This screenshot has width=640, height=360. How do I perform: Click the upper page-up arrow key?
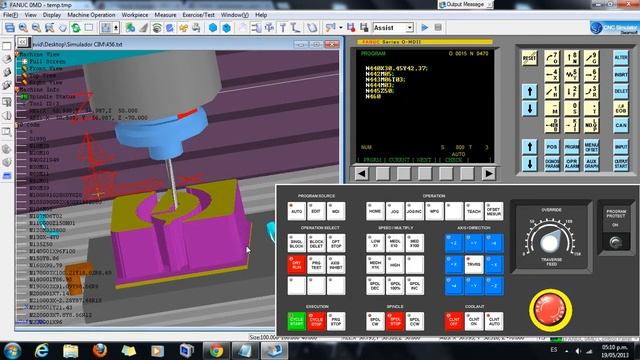pos(529,91)
